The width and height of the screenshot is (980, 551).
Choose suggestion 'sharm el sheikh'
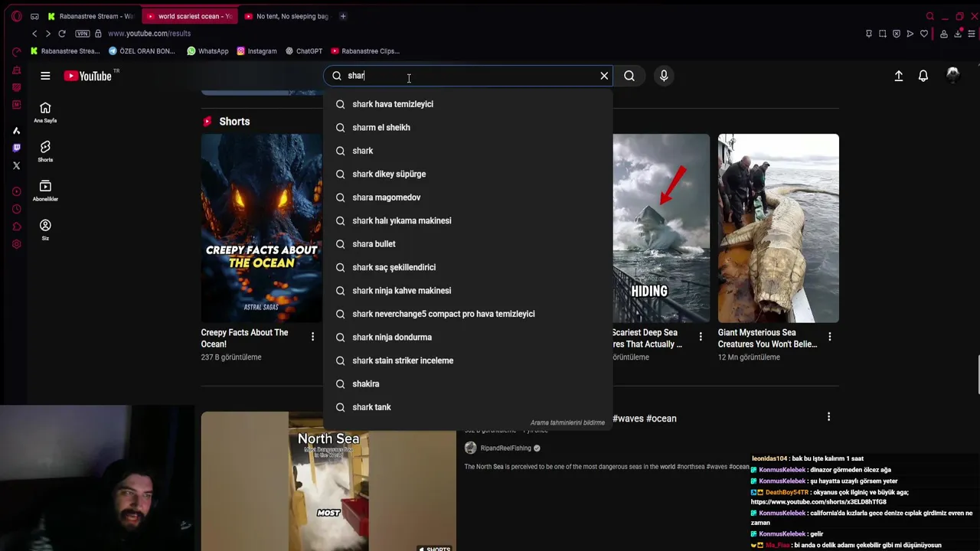(x=469, y=128)
